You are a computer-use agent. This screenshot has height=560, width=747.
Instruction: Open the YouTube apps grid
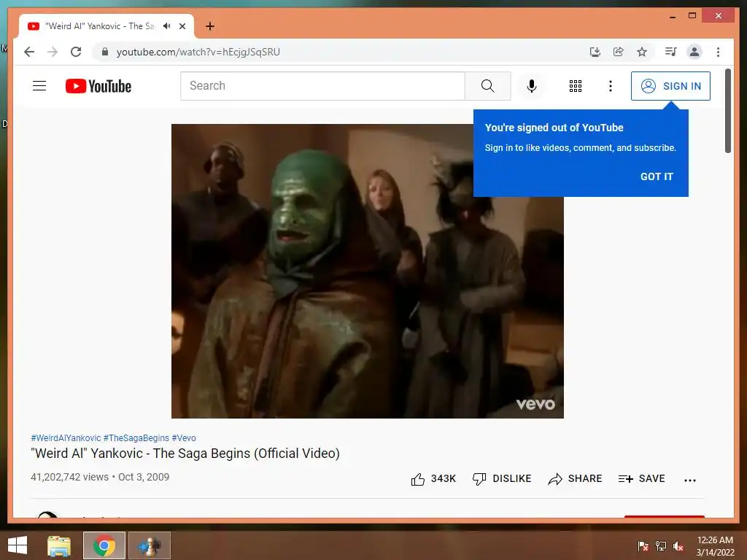[576, 86]
